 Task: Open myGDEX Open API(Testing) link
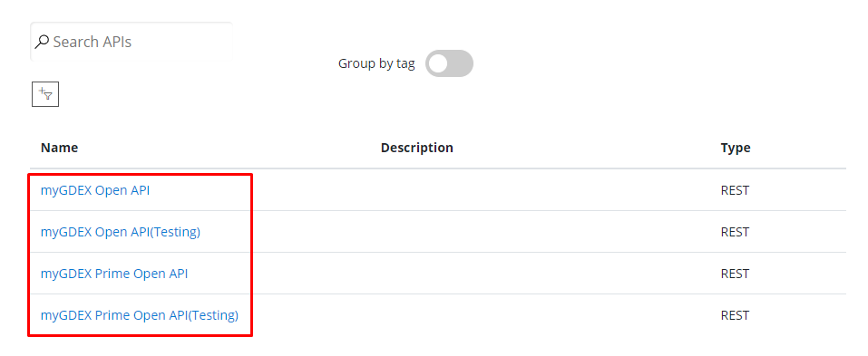click(x=120, y=232)
